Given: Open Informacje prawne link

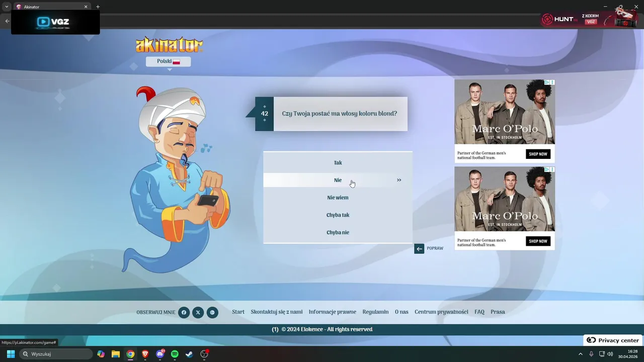Looking at the screenshot, I should [333, 312].
